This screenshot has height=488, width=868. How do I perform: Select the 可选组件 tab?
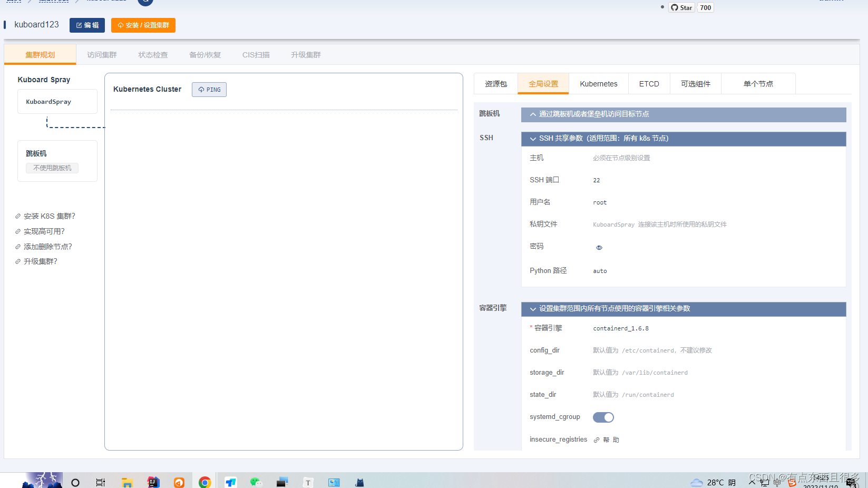point(696,84)
